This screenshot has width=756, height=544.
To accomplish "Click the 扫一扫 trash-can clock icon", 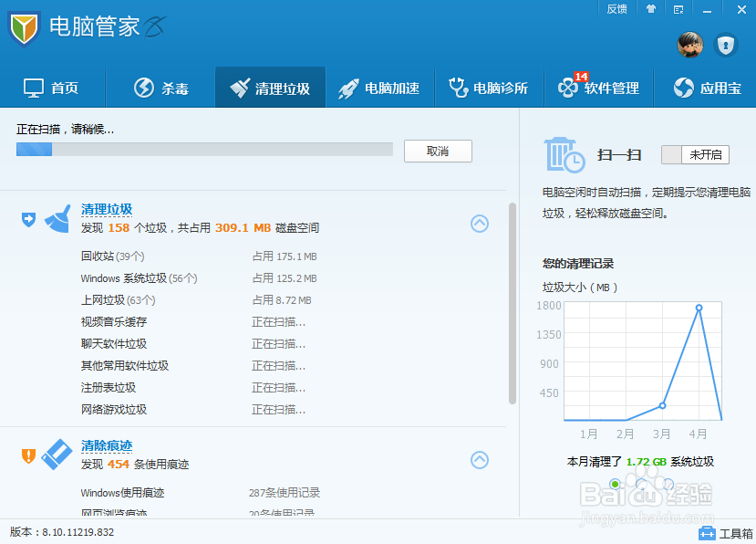I will (564, 154).
